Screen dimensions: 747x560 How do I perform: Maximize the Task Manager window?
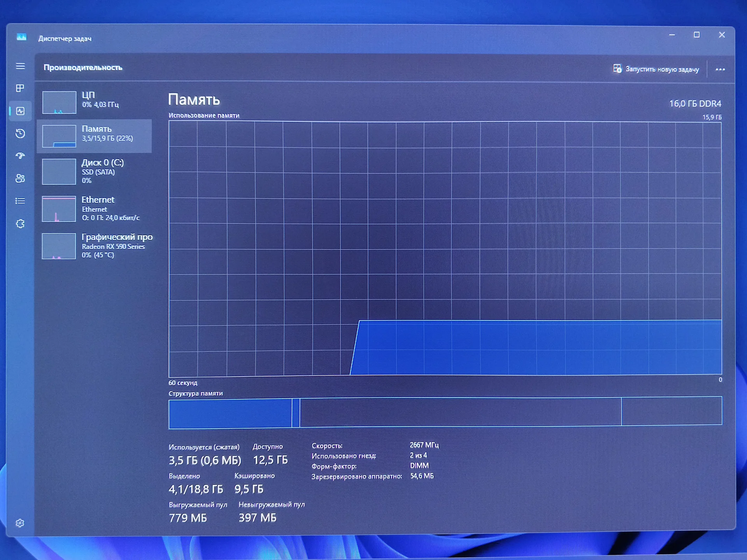[697, 35]
